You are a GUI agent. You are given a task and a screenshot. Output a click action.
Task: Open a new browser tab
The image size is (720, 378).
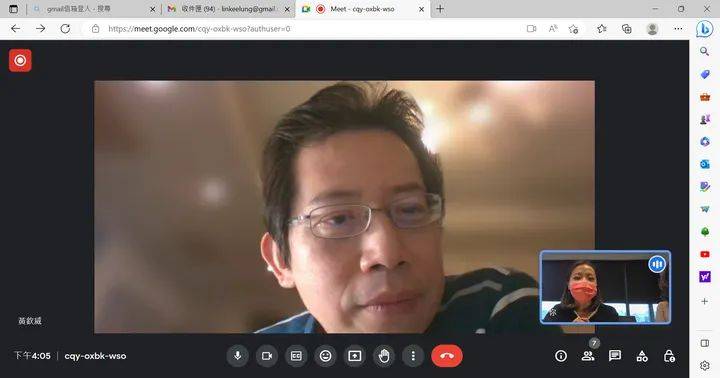pos(440,9)
